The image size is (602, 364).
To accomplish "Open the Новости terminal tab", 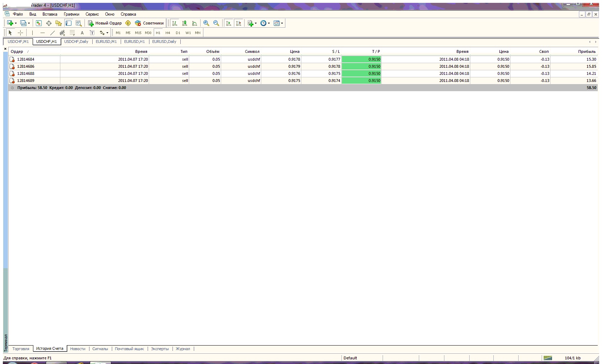I will click(x=78, y=349).
